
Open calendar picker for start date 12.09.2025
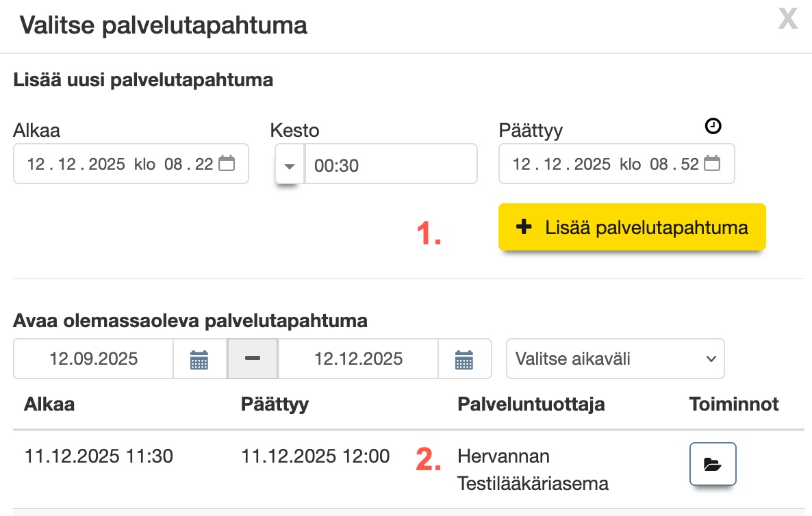click(199, 359)
